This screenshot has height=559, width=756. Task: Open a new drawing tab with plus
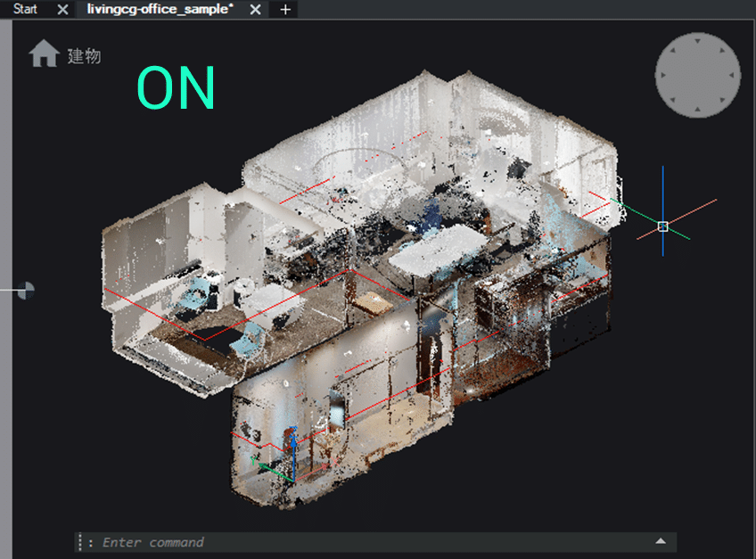pyautogui.click(x=285, y=9)
